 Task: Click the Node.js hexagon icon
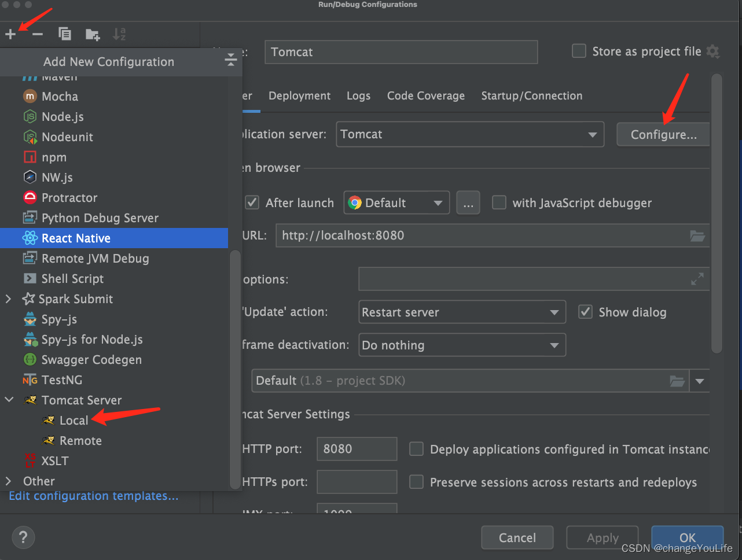pyautogui.click(x=30, y=116)
